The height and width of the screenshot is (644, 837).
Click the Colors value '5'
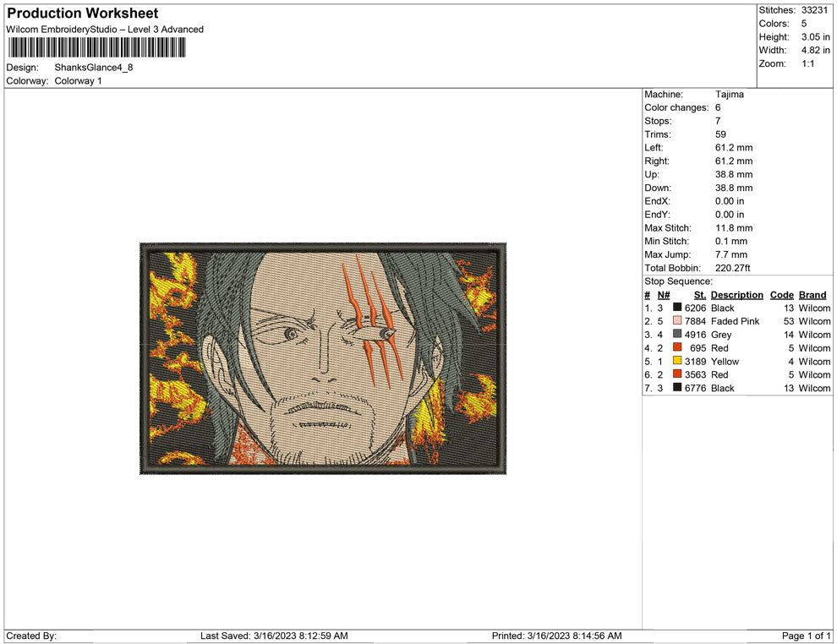pyautogui.click(x=804, y=24)
